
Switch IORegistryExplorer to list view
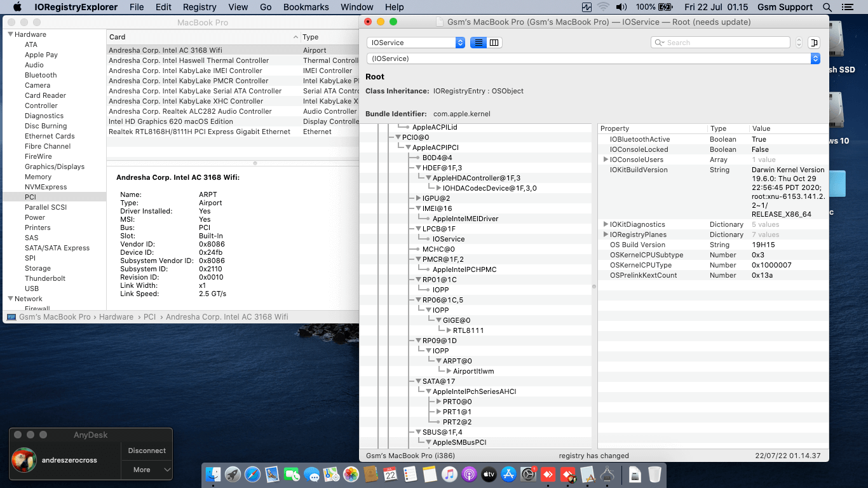point(478,43)
